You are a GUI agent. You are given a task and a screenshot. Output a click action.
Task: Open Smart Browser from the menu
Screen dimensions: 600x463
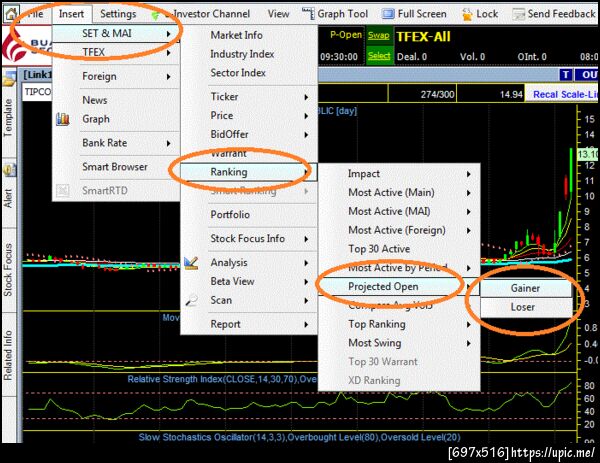coord(116,167)
